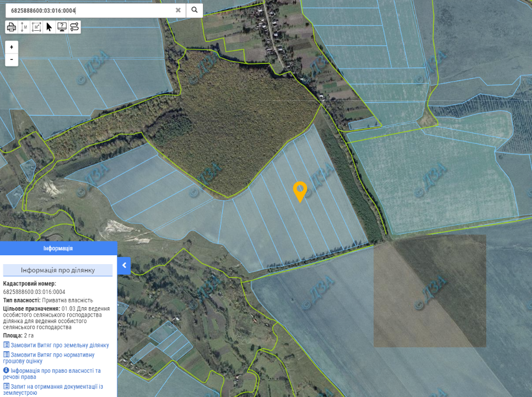
Task: Collapse the information side panel
Action: click(124, 265)
